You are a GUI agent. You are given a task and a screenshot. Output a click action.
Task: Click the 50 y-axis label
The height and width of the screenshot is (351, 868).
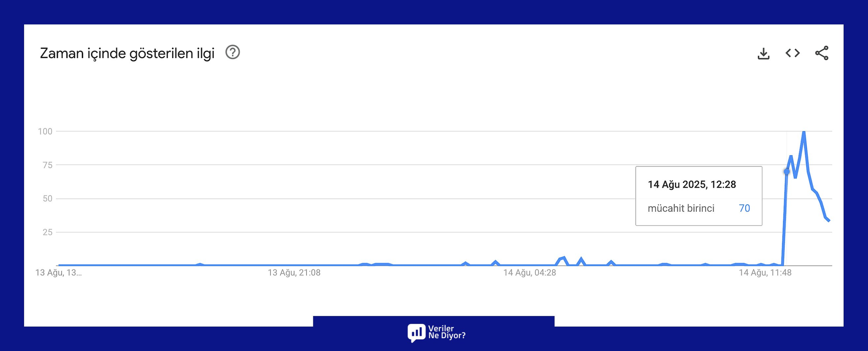[x=47, y=199]
